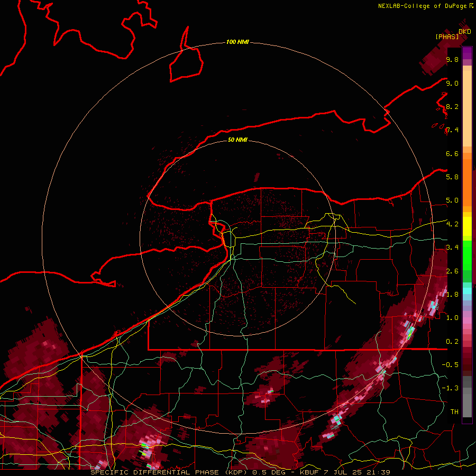The image size is (476, 476).
Task: Click the cyan segment of the color bar
Action: point(467,291)
